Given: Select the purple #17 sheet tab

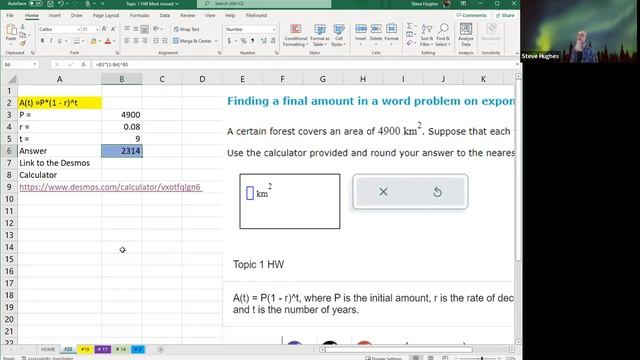Looking at the screenshot, I should coord(102,349).
